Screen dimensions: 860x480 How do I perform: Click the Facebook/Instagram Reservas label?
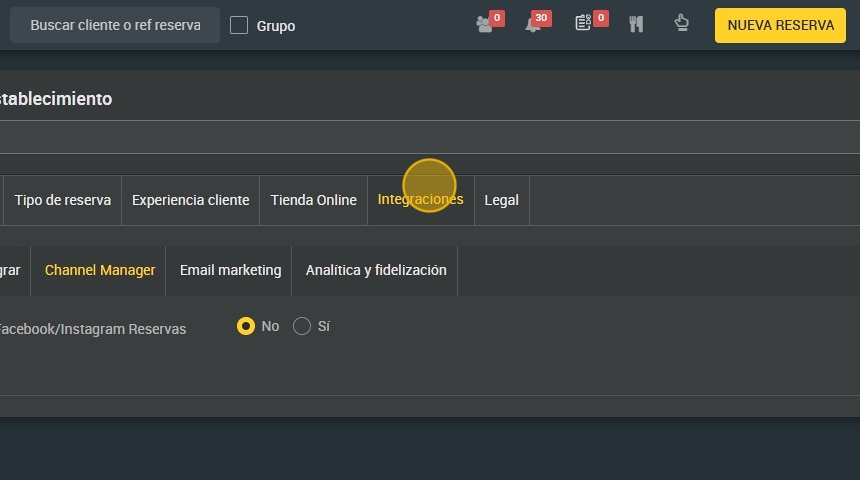point(92,329)
